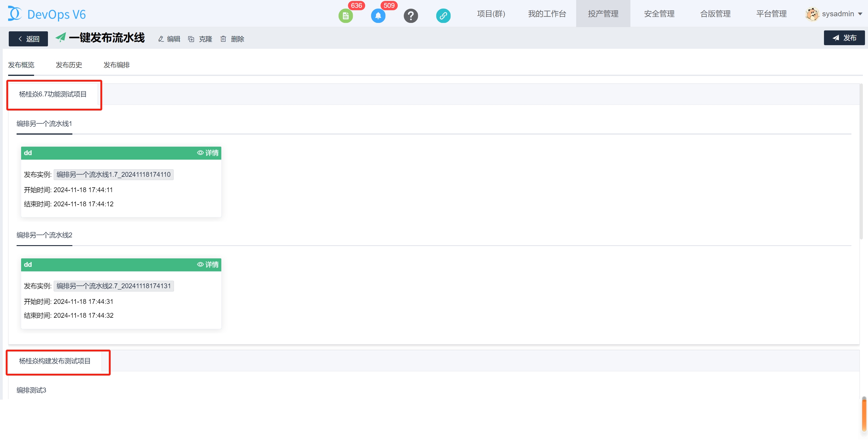868x440 pixels.
Task: Switch to the 发布历史 tab
Action: [69, 65]
